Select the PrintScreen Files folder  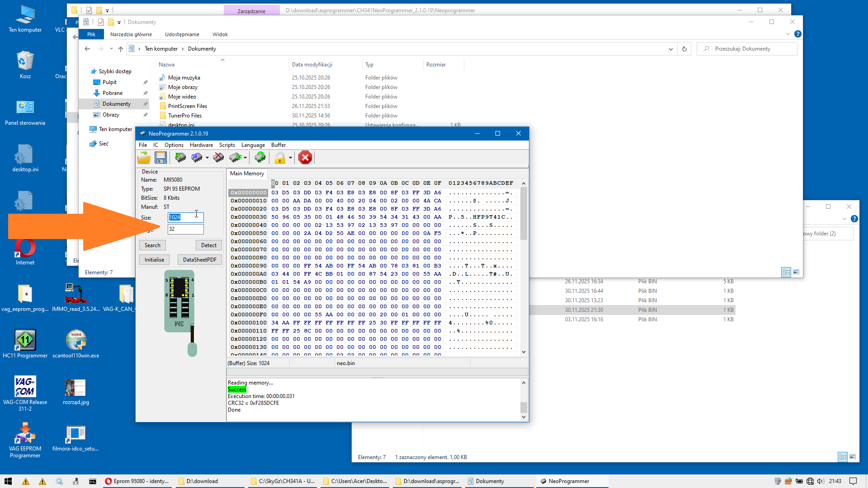188,106
